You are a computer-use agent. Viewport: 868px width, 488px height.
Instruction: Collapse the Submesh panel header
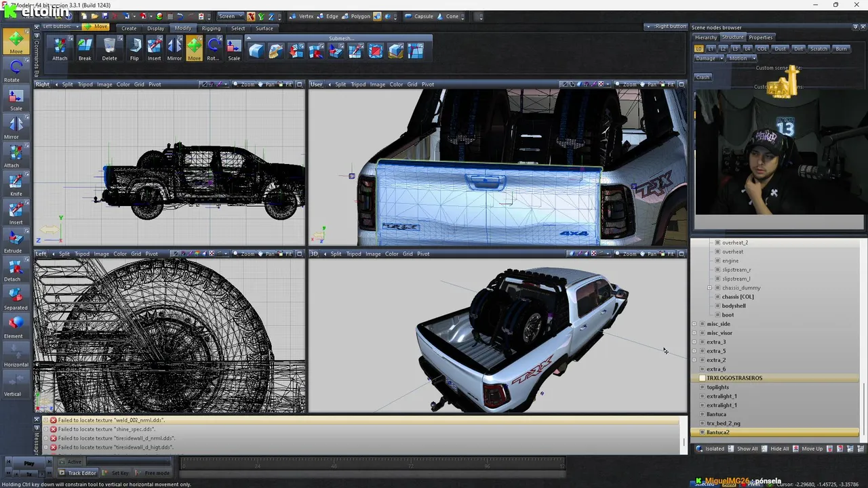[x=340, y=39]
